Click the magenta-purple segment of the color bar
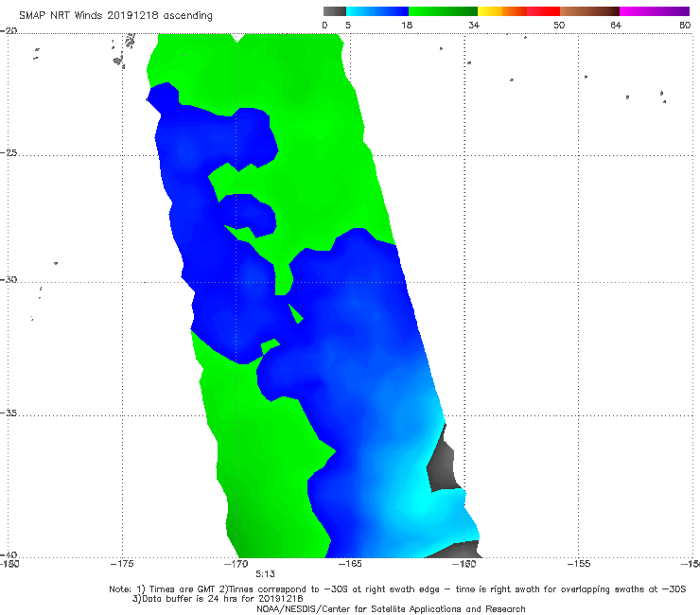Viewport: 700px width, 615px height. point(655,11)
